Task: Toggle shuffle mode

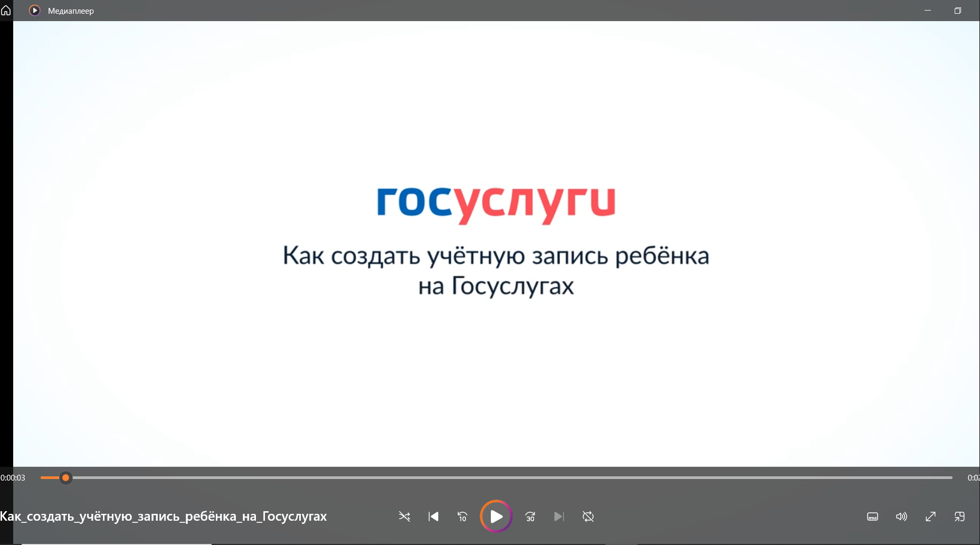Action: click(x=404, y=516)
